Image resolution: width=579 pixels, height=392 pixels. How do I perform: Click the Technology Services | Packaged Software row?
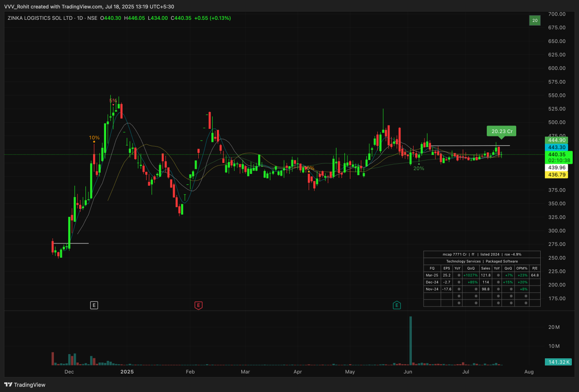[482, 261]
